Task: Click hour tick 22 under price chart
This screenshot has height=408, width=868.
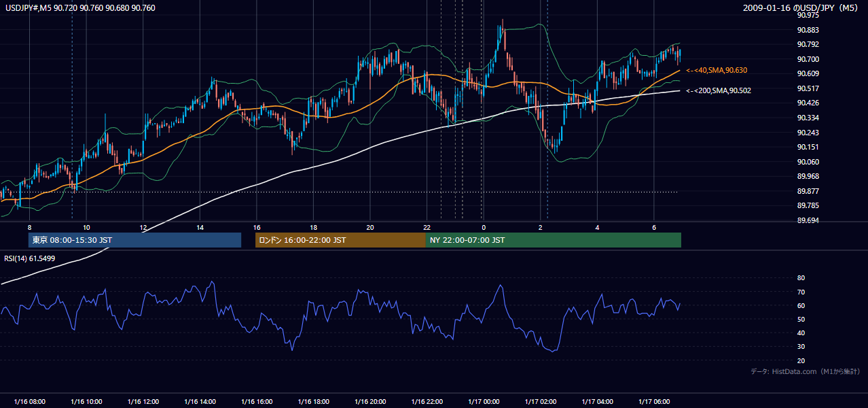Action: click(427, 226)
